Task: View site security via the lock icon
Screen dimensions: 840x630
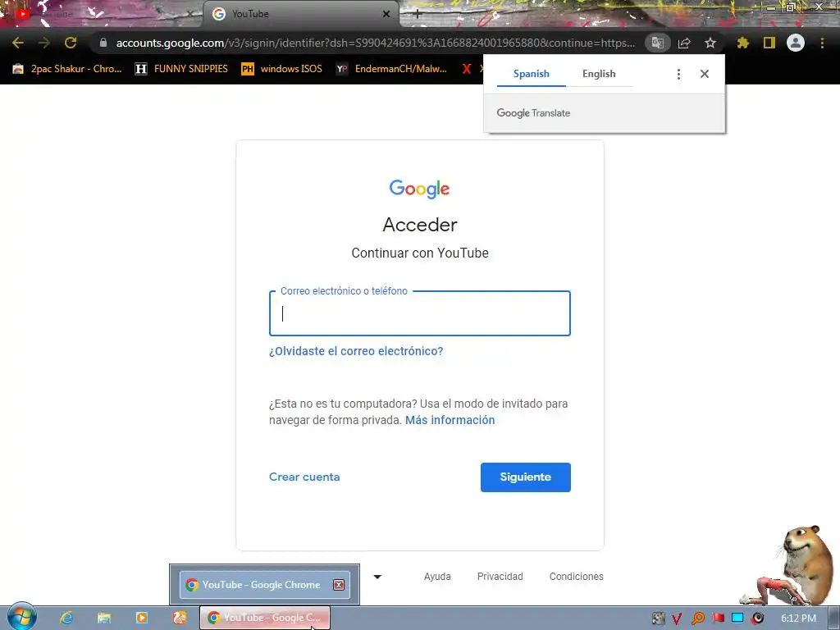Action: tap(103, 43)
